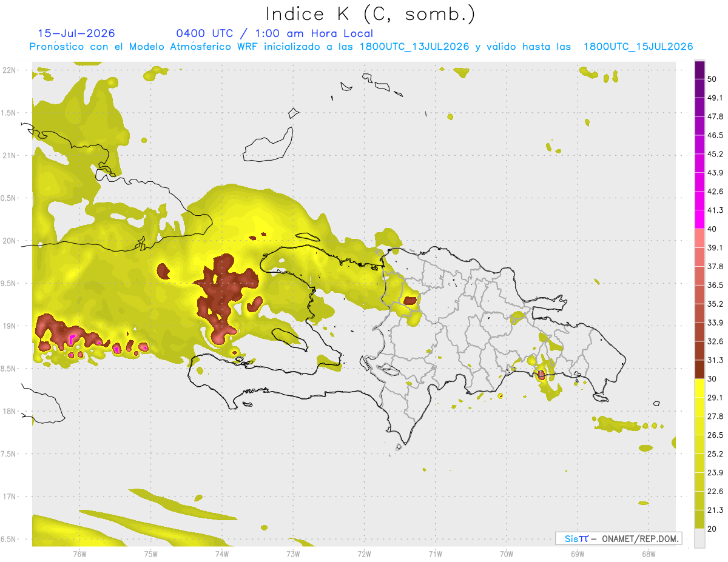Click the 73W longitude label

(292, 554)
